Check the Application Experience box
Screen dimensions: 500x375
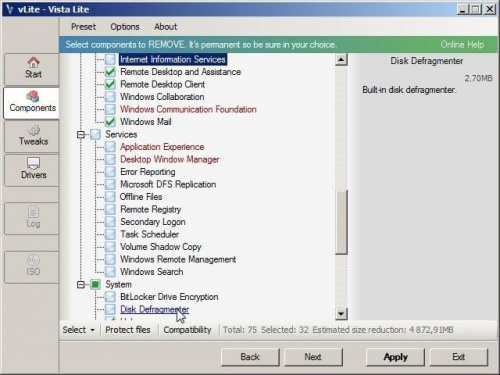click(110, 147)
